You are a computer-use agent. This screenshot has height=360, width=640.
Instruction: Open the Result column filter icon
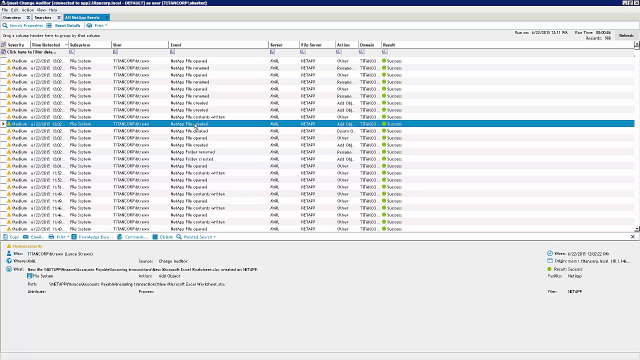tap(384, 52)
